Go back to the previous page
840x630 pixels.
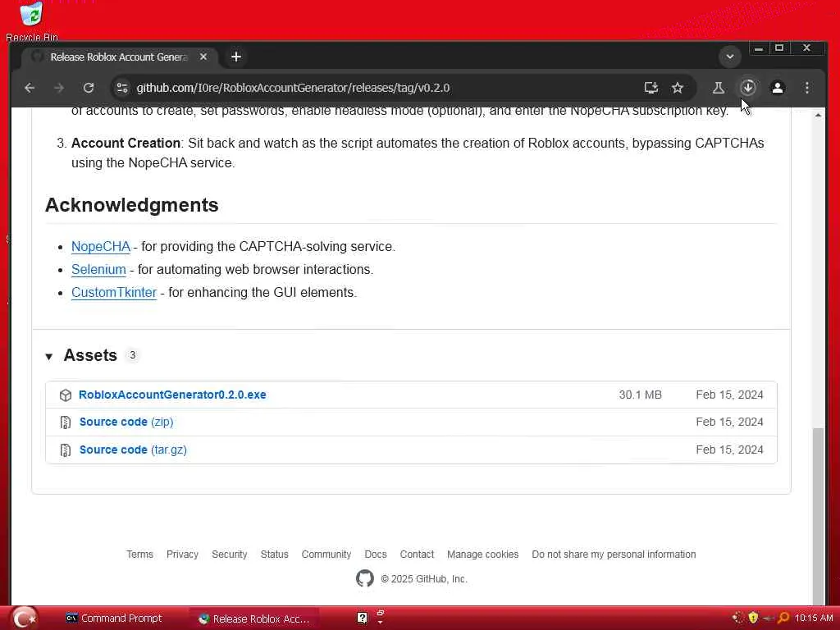pos(30,88)
